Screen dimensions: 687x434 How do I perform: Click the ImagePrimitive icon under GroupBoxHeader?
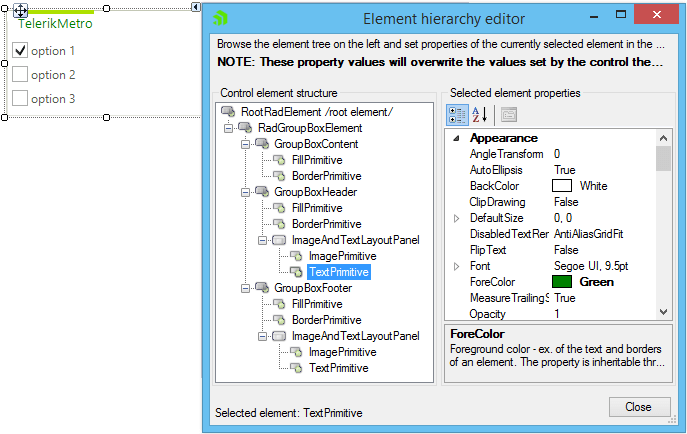(x=296, y=256)
